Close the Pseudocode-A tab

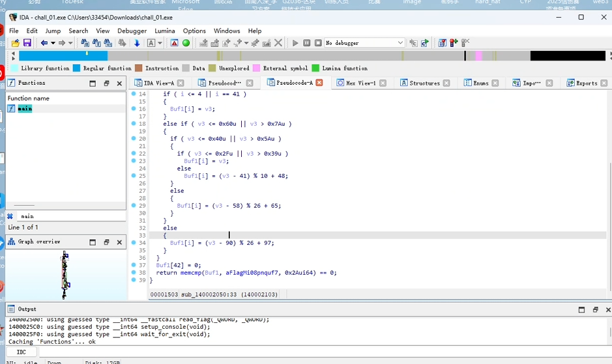[x=319, y=83]
